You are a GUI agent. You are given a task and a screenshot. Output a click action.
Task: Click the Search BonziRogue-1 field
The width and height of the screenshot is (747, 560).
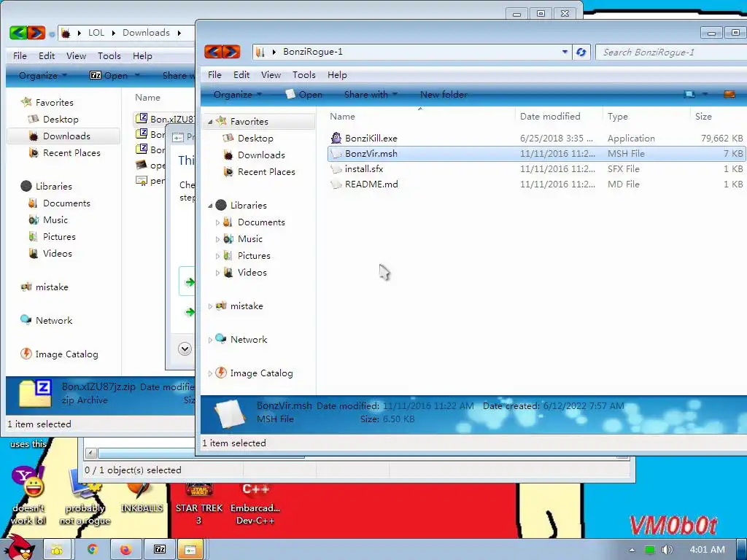(x=671, y=52)
